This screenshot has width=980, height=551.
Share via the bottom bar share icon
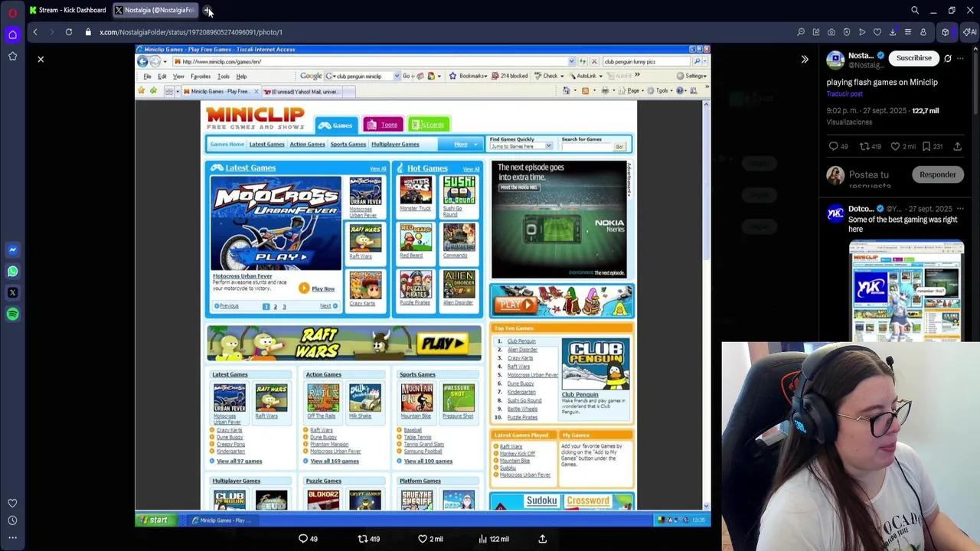[x=543, y=539]
